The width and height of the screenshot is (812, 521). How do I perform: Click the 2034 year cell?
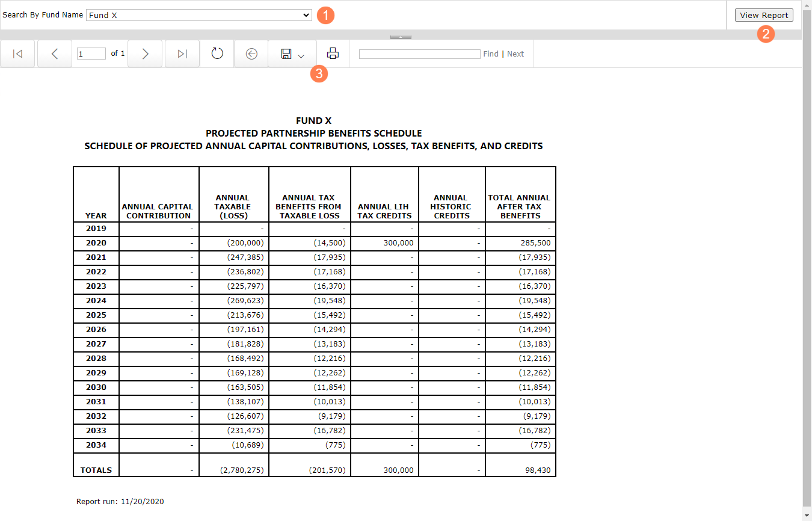(x=96, y=445)
